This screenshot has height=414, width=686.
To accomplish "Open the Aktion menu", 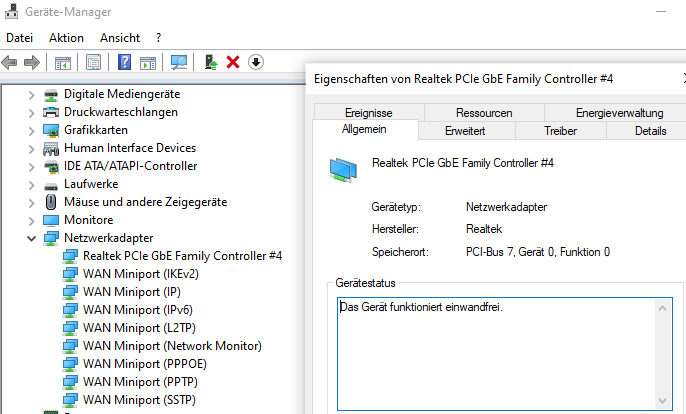I will [x=66, y=37].
